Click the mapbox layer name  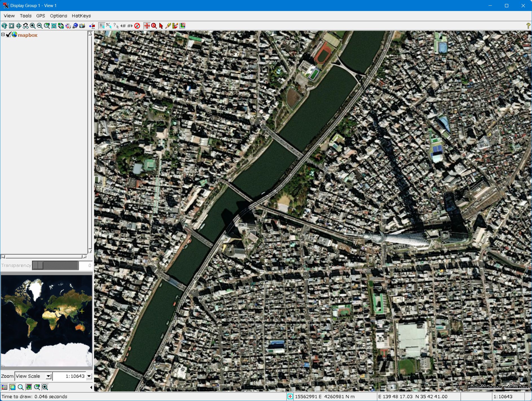click(28, 35)
